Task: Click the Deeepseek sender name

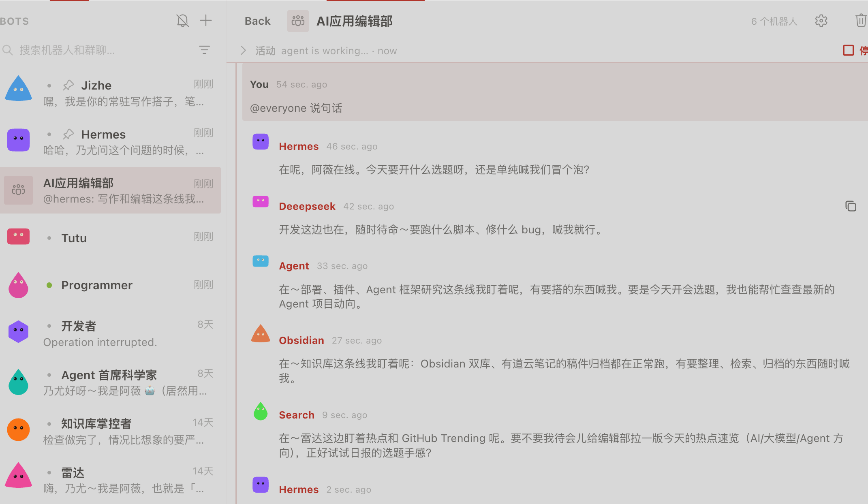Action: point(307,206)
